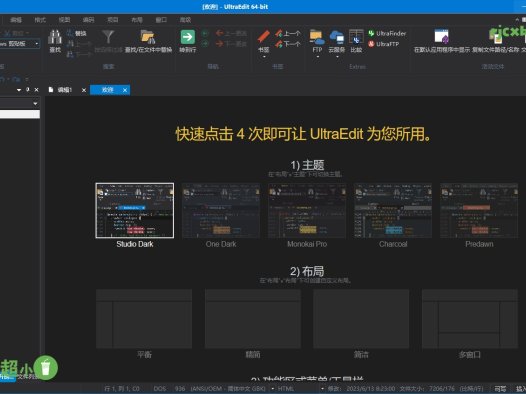Click the pin icon on the side panel
The width and height of the screenshot is (526, 394).
[x=28, y=90]
